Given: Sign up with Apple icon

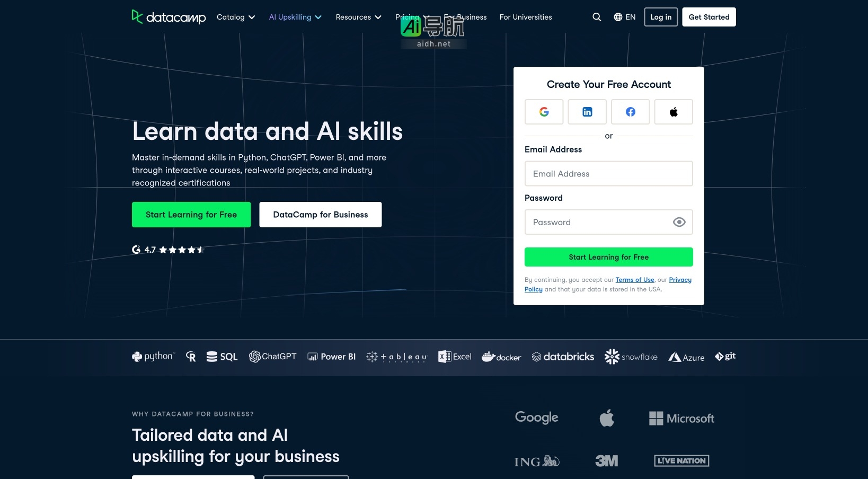Looking at the screenshot, I should (674, 112).
